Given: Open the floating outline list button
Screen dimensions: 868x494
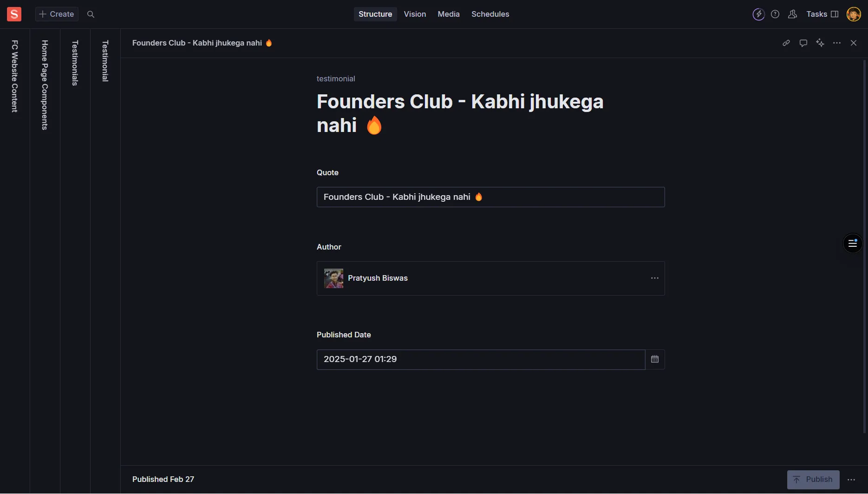Looking at the screenshot, I should point(853,244).
